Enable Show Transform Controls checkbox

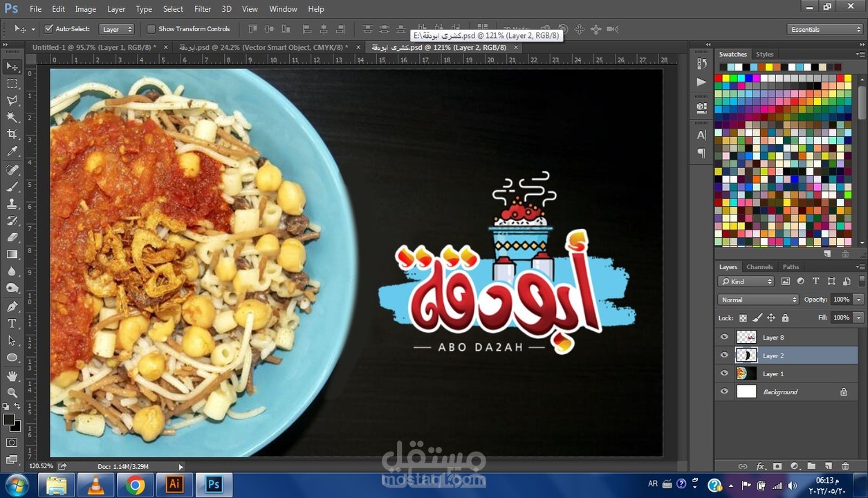(151, 29)
